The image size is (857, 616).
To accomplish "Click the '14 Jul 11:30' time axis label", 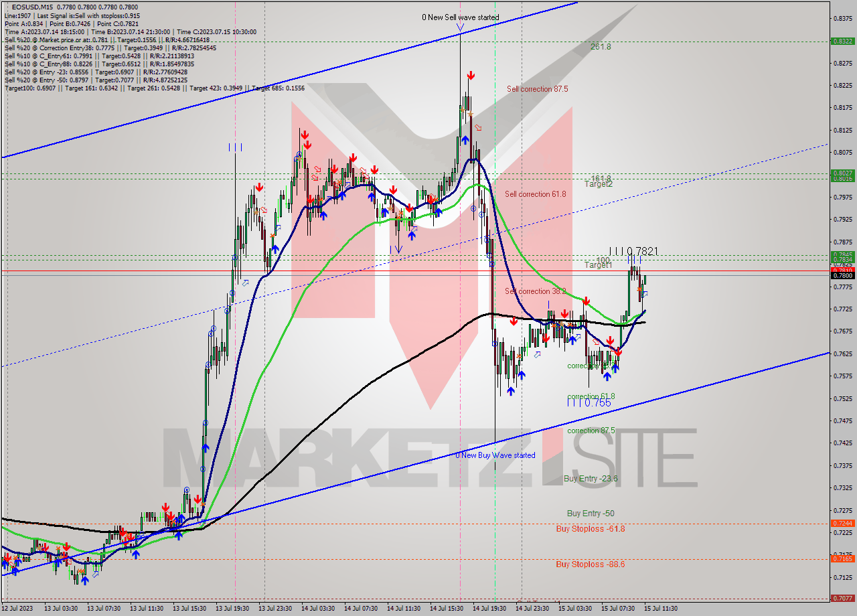I will pyautogui.click(x=404, y=609).
